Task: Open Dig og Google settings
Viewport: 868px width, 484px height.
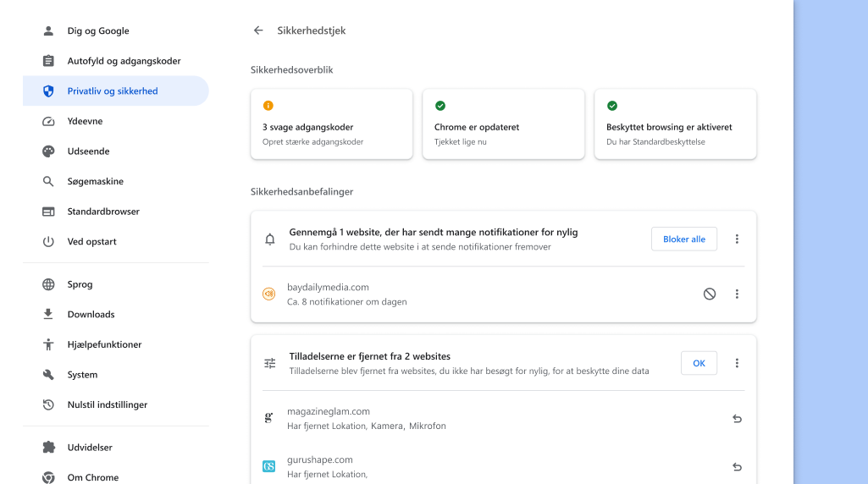Action: pos(116,31)
